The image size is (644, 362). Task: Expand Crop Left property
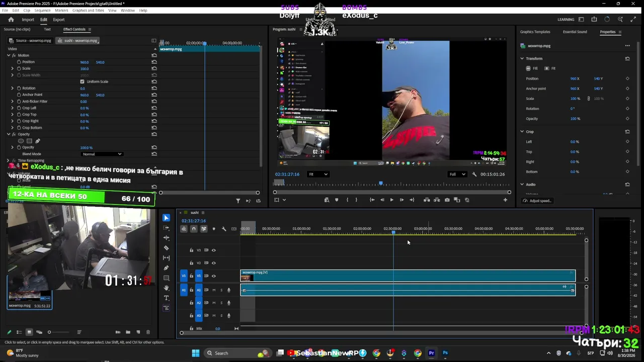[x=12, y=108]
